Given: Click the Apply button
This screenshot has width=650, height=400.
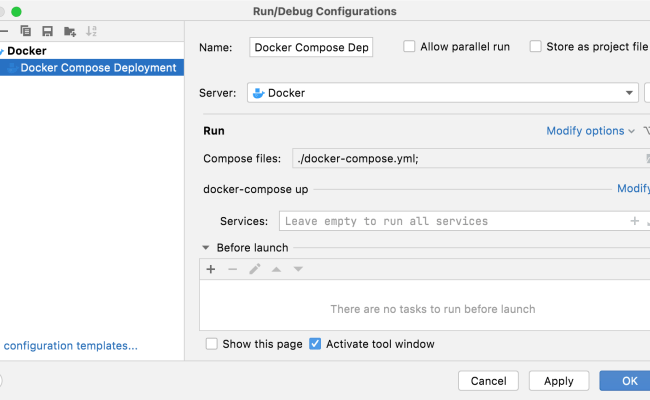Looking at the screenshot, I should 559,381.
